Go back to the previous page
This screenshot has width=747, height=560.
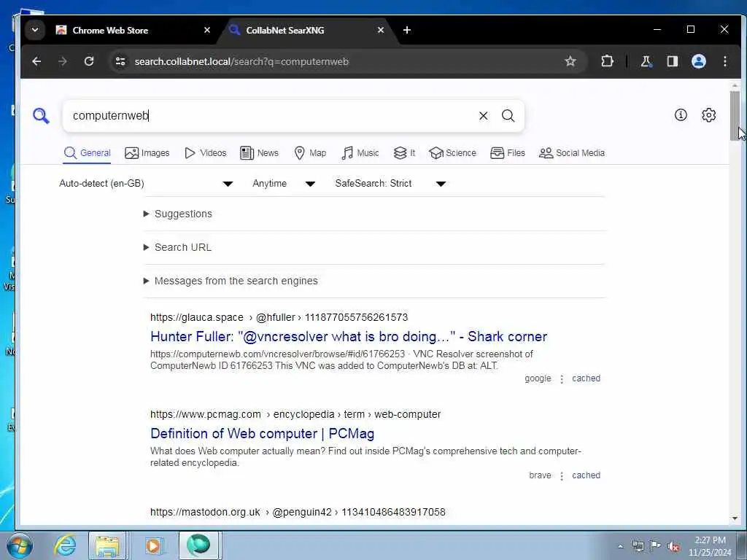point(36,61)
